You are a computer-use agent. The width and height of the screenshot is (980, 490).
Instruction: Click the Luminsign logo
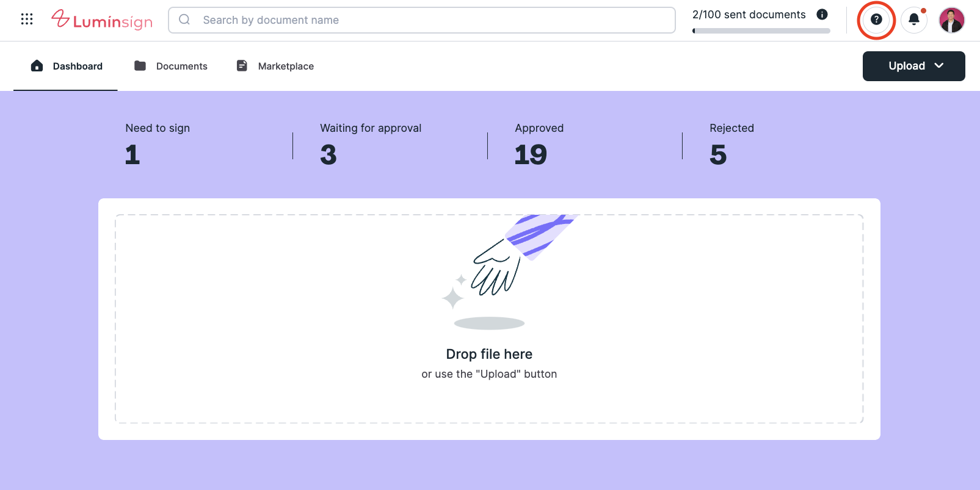pyautogui.click(x=102, y=20)
